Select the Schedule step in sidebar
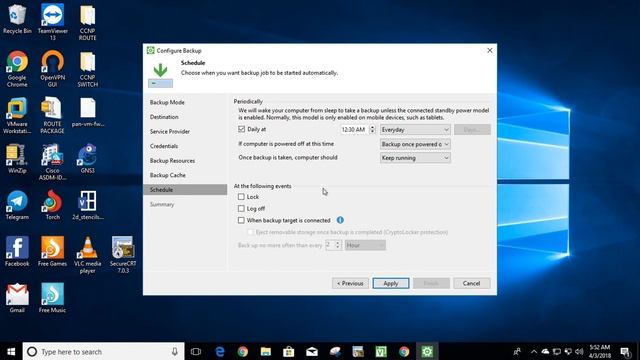Screen dimensions: 640x360 click(185, 190)
